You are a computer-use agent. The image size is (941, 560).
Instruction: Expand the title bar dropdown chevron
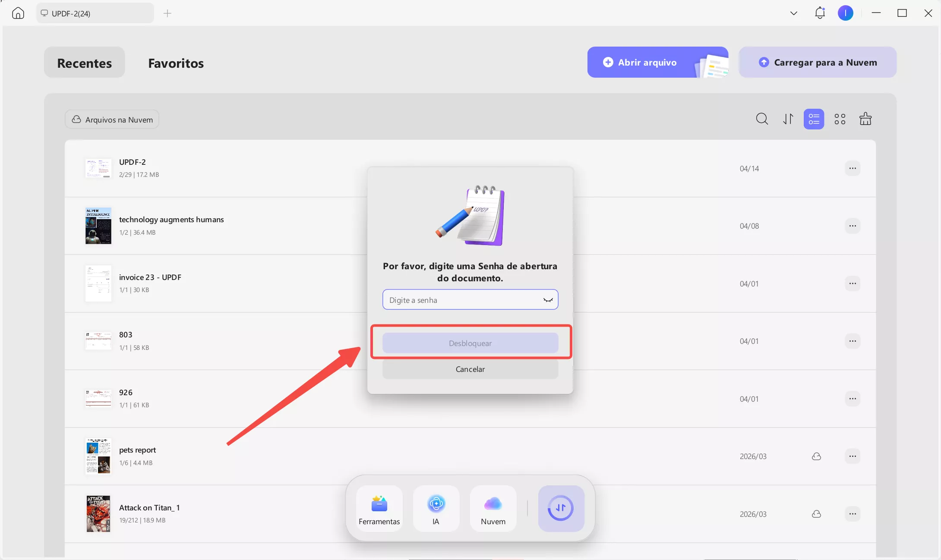point(793,13)
